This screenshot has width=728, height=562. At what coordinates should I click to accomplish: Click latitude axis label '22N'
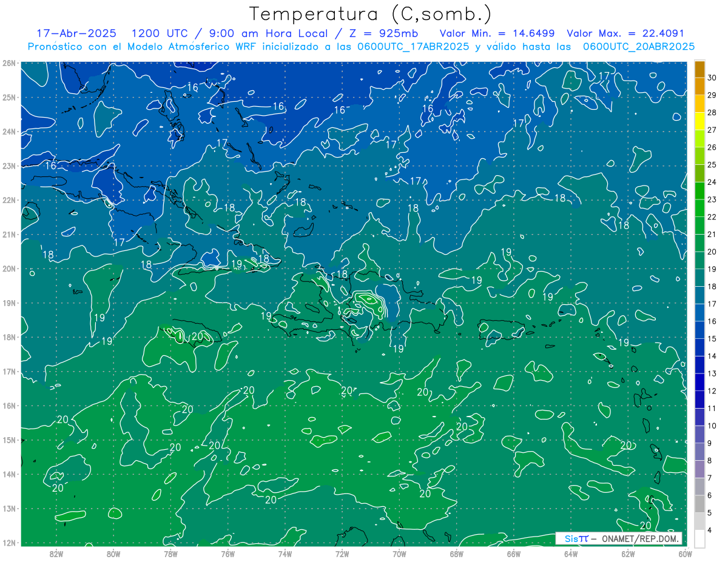(8, 200)
